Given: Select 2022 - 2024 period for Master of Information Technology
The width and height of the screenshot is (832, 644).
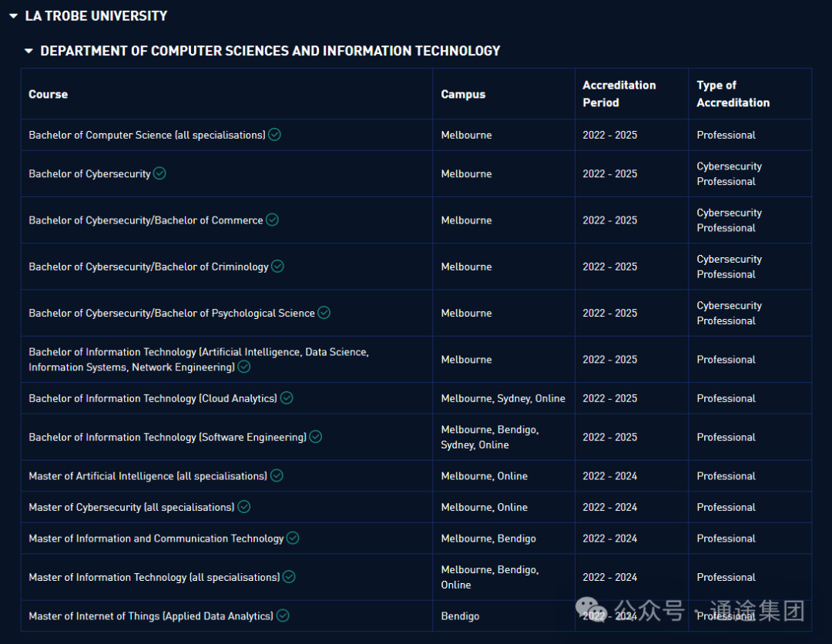Looking at the screenshot, I should [x=610, y=577].
